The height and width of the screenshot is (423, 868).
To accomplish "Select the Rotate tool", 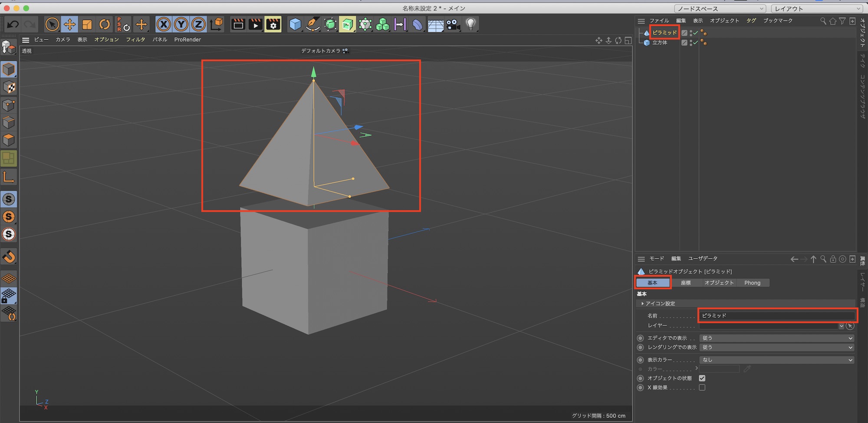I will click(x=105, y=24).
